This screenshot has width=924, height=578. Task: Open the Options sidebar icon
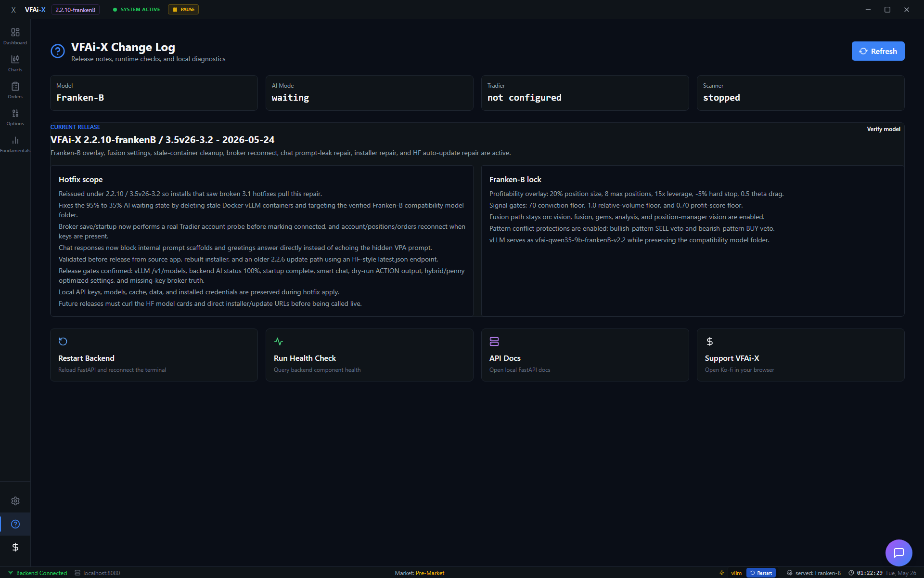coord(15,117)
